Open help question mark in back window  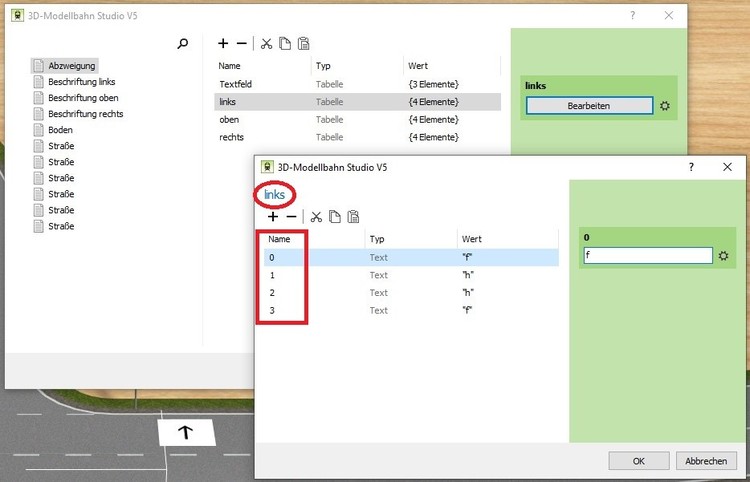pos(632,15)
